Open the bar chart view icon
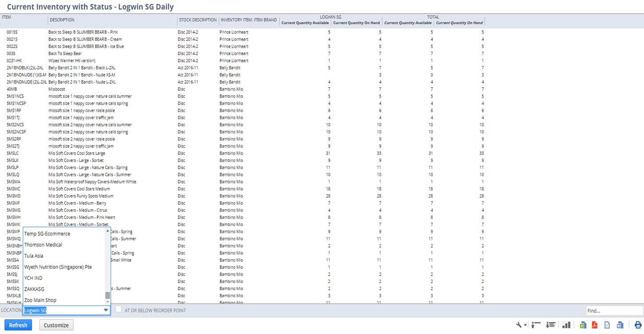644x334 pixels. 566,325
